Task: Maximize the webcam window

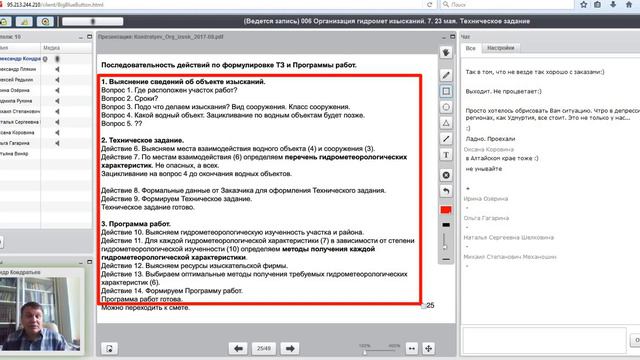Action: tap(89, 262)
